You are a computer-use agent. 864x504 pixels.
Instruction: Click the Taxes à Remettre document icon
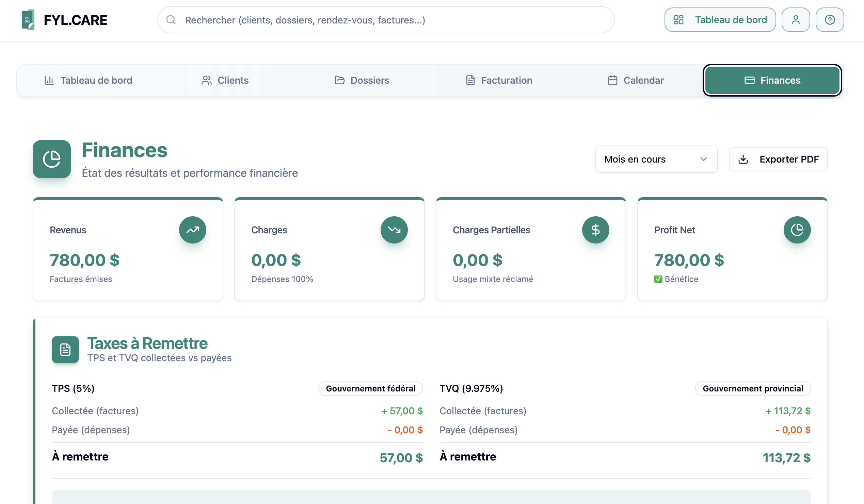[65, 350]
